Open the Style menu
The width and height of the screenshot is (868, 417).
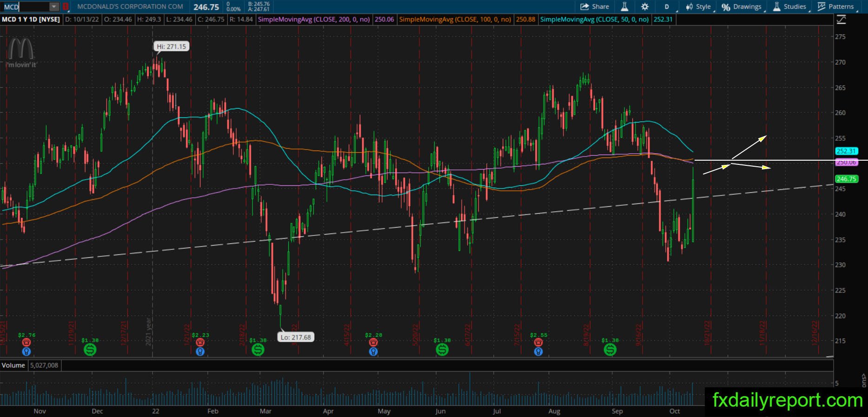(x=699, y=7)
